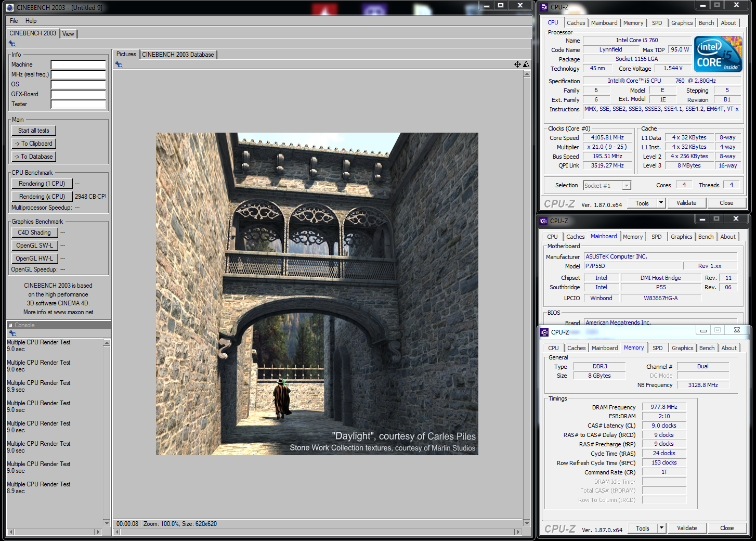Open the SPD tab in the CPU-Z processor window
Image resolution: width=756 pixels, height=541 pixels.
pyautogui.click(x=657, y=23)
